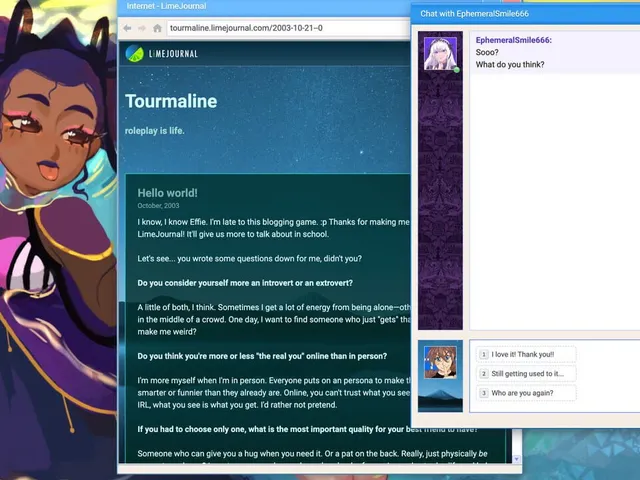
Task: Click the "Internet - LimeJournal" window title
Action: click(x=166, y=6)
